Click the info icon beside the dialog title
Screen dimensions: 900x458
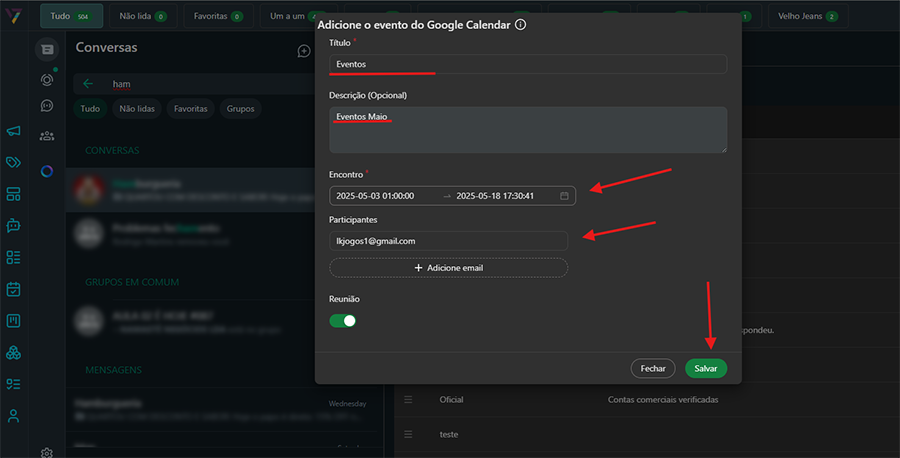click(521, 24)
